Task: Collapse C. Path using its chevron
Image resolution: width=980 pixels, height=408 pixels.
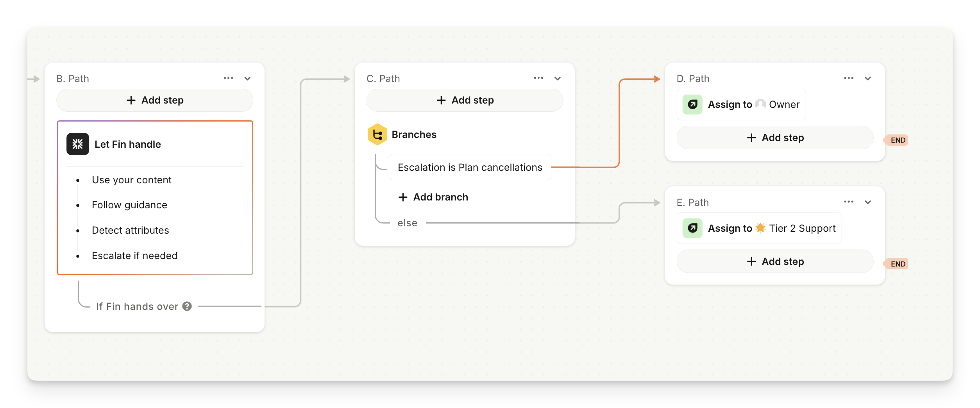Action: (558, 79)
